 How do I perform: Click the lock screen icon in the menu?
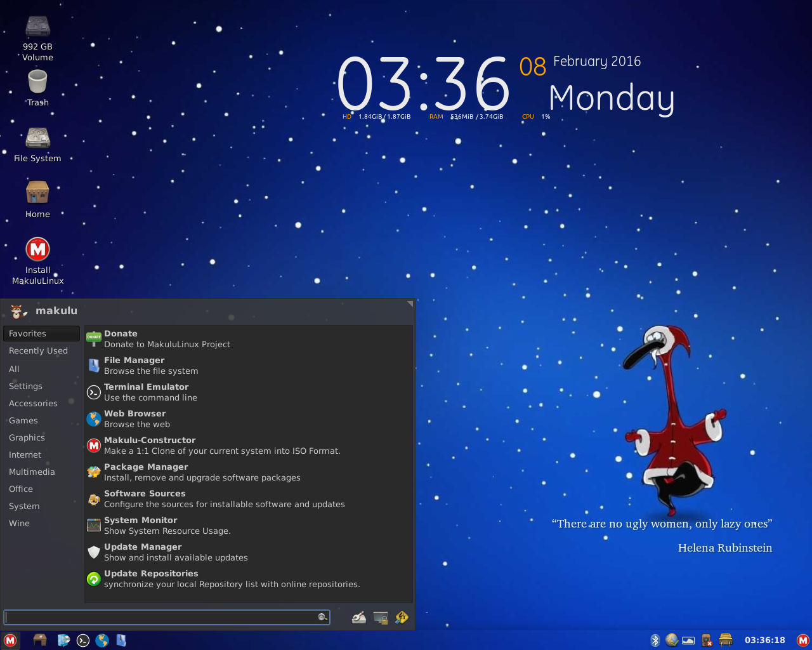(x=381, y=617)
